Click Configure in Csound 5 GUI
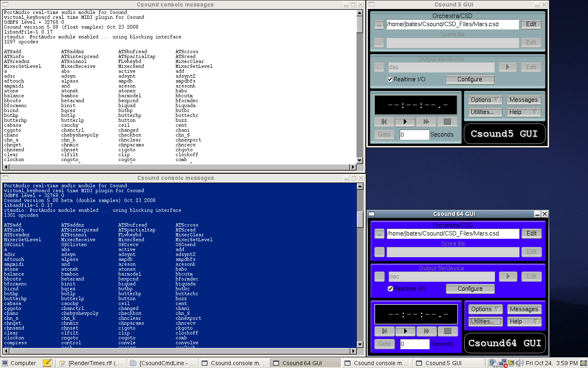The width and height of the screenshot is (588, 368). pyautogui.click(x=470, y=79)
